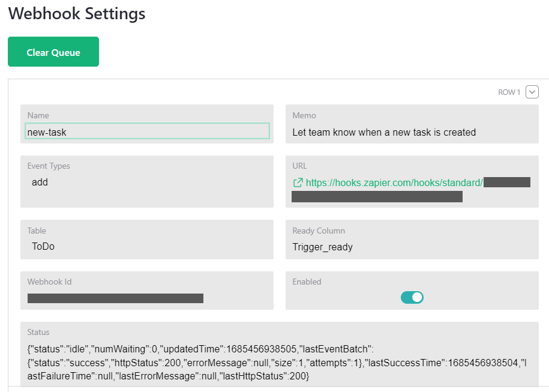
Task: Disable the webhook using the Enabled toggle
Action: click(x=412, y=297)
